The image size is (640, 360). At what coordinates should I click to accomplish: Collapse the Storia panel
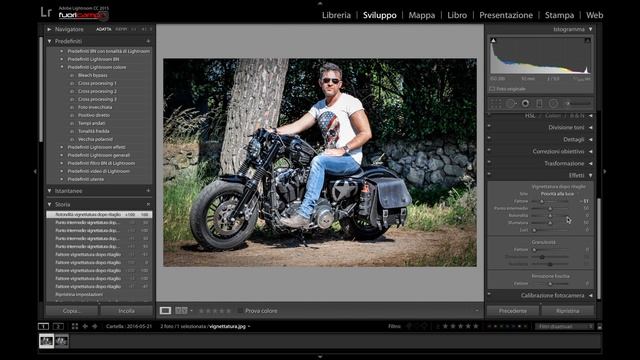(x=49, y=204)
